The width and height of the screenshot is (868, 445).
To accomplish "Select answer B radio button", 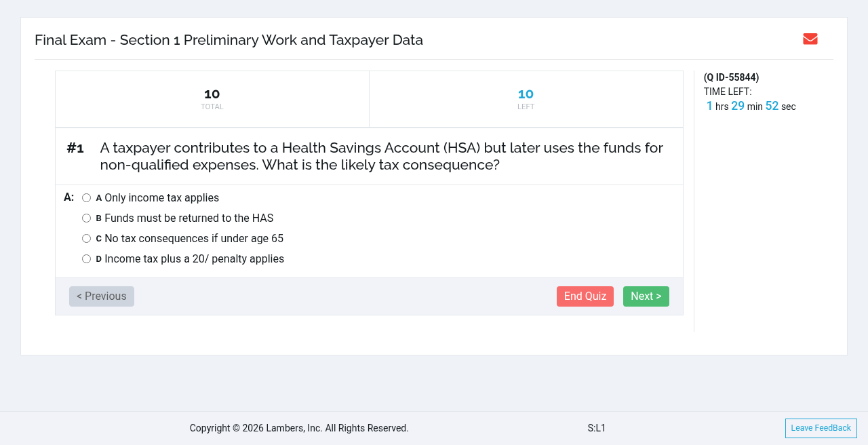I will 86,218.
